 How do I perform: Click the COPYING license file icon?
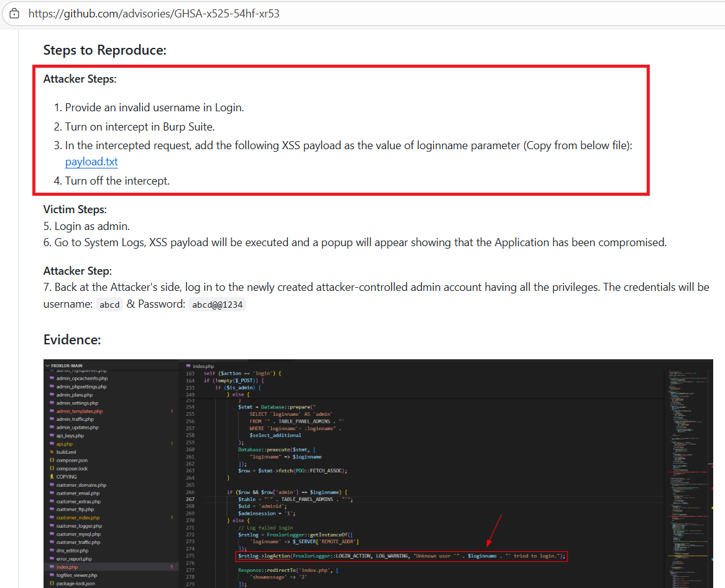pyautogui.click(x=52, y=477)
